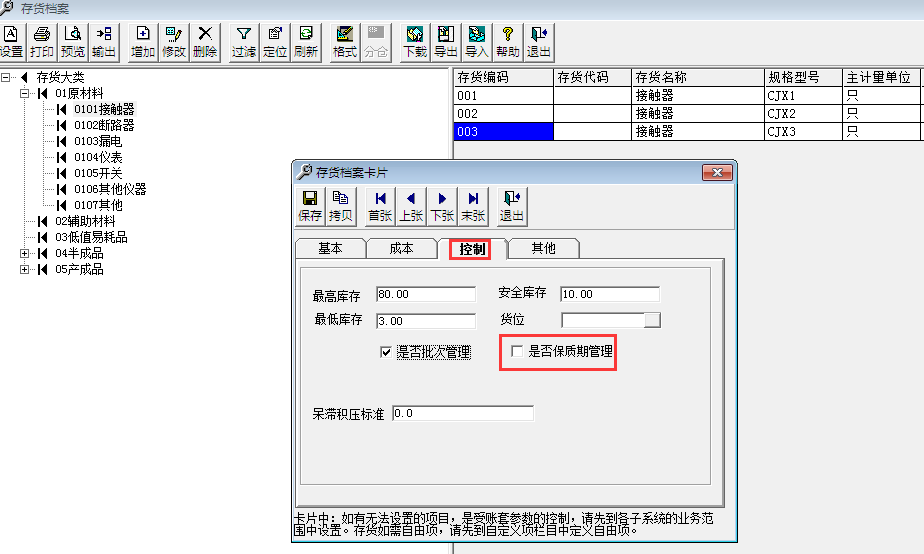924x554 pixels.
Task: Click the 删除 (Delete) toolbar icon
Action: point(205,42)
